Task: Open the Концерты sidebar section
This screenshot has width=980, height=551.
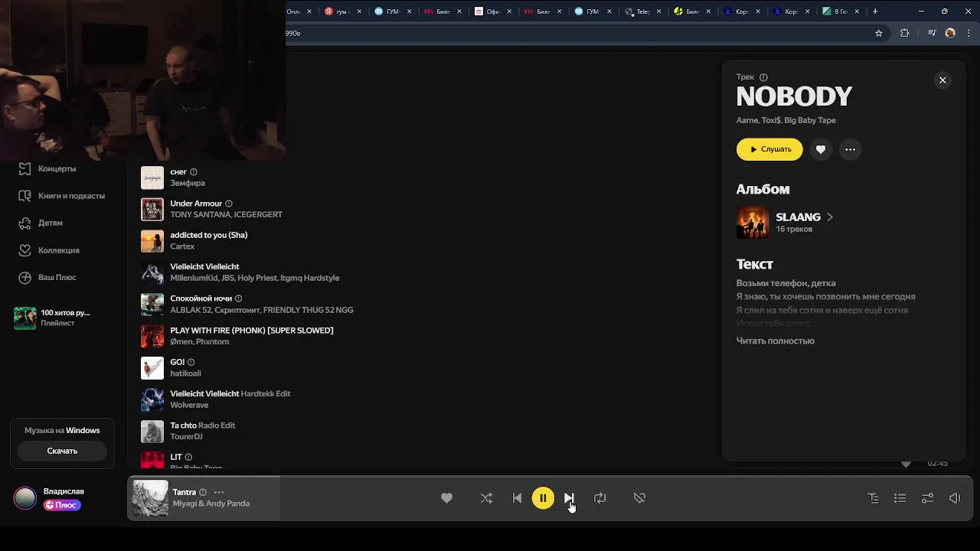Action: tap(57, 168)
